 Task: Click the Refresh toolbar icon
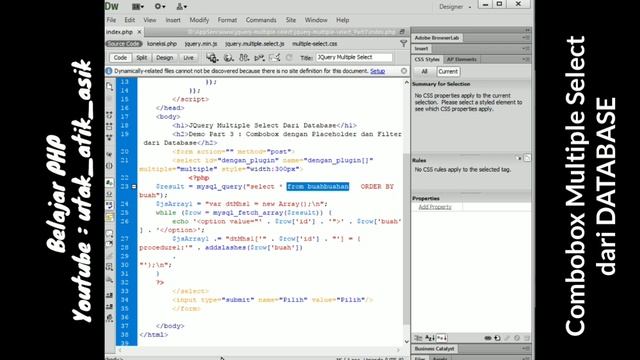pyautogui.click(x=289, y=58)
